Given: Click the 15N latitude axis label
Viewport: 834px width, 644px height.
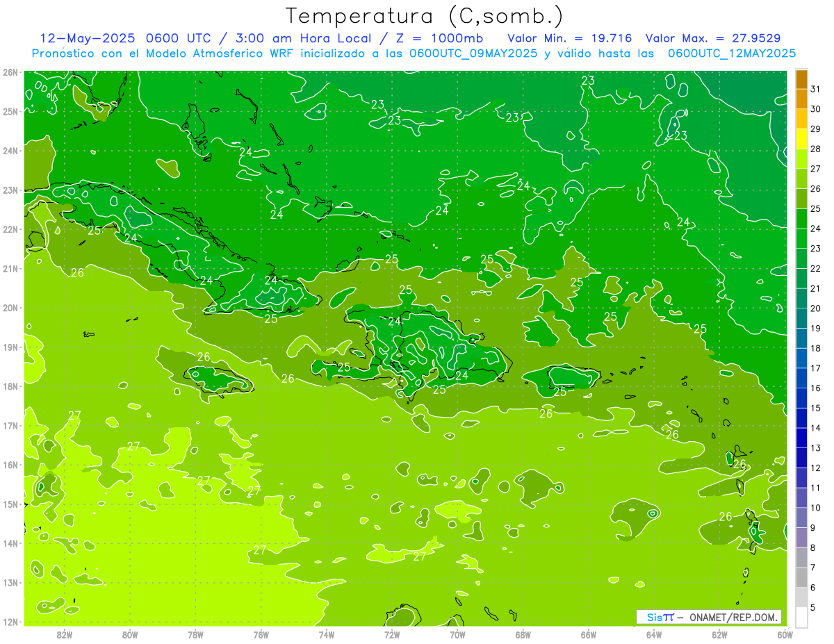Looking at the screenshot, I should click(10, 504).
